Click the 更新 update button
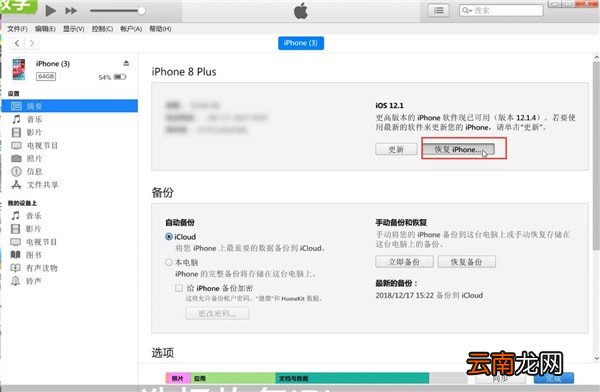The height and width of the screenshot is (392, 600). click(396, 149)
